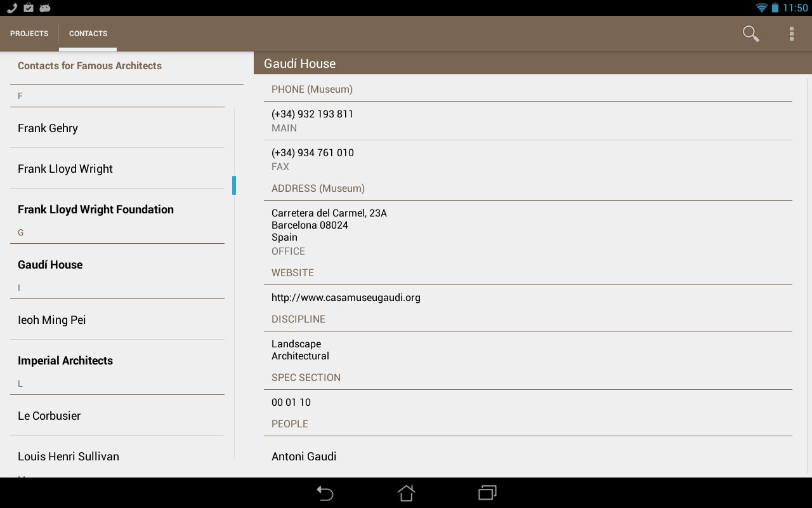Open the Carretera del Carmel office address

(528, 232)
